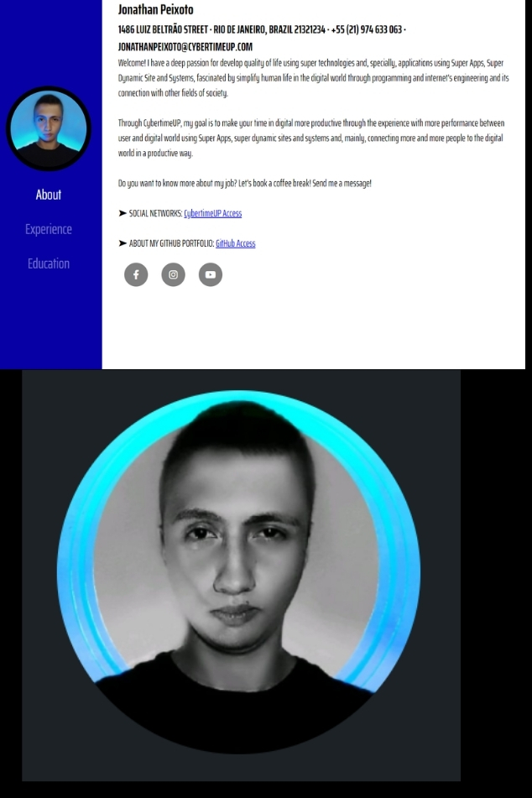
Task: Open the YouTube social icon
Action: [x=211, y=275]
